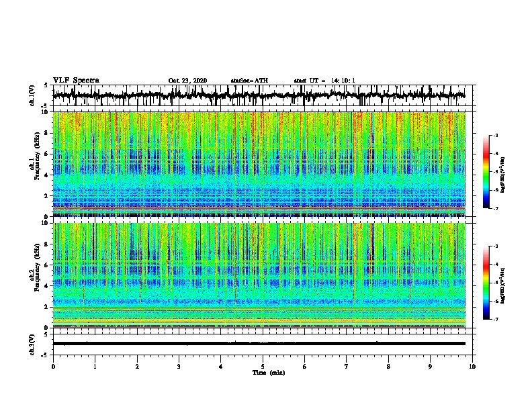Select the "Time (min)" x-axis label
The image size is (532, 411).
269,373
